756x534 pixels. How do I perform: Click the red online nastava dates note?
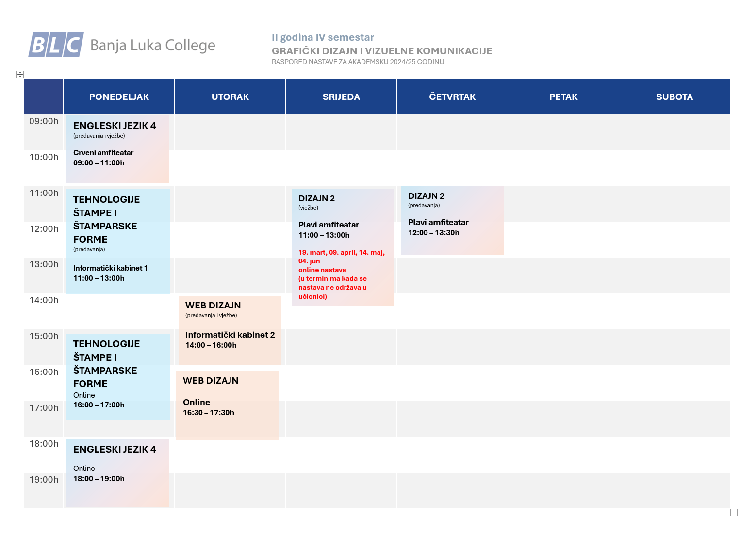pyautogui.click(x=342, y=274)
